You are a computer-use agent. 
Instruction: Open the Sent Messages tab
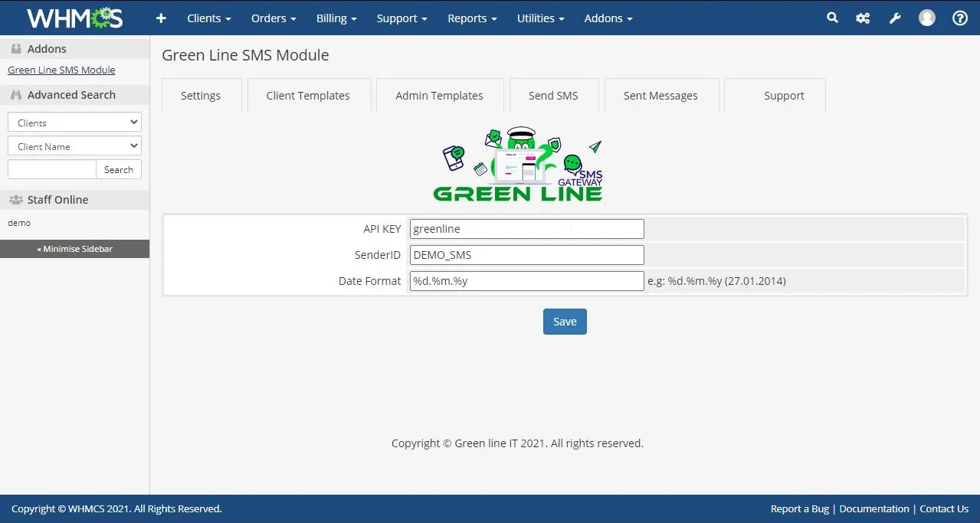pyautogui.click(x=660, y=96)
